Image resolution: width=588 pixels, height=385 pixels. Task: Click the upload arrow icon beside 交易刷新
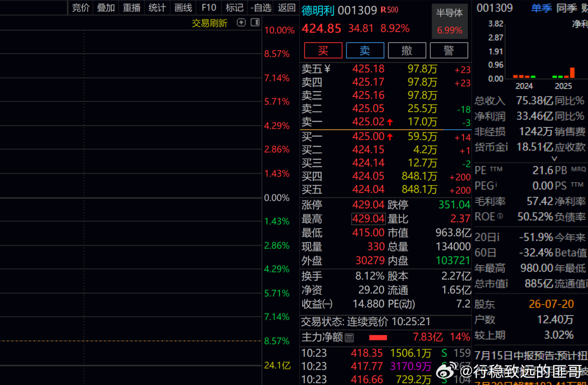click(241, 23)
